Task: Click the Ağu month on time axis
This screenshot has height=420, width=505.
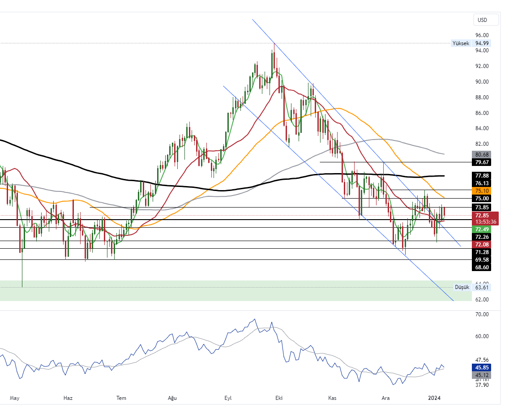Action: [172, 398]
